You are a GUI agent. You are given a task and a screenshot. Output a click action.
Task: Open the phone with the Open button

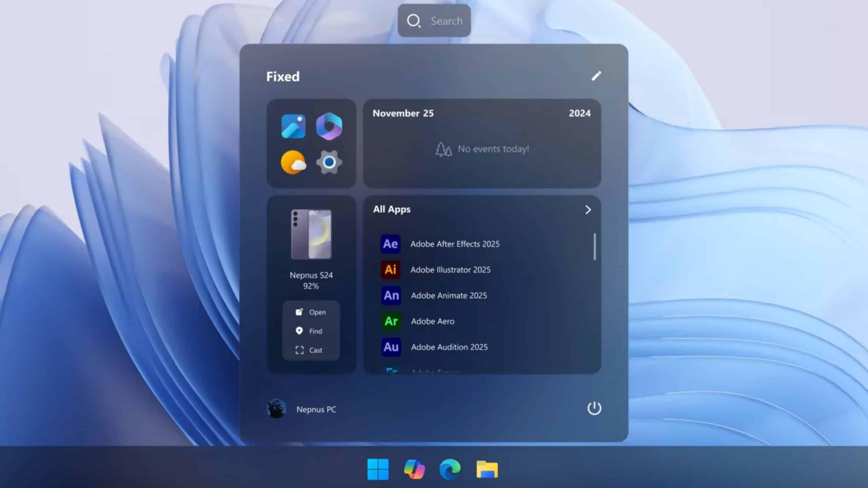coord(311,312)
